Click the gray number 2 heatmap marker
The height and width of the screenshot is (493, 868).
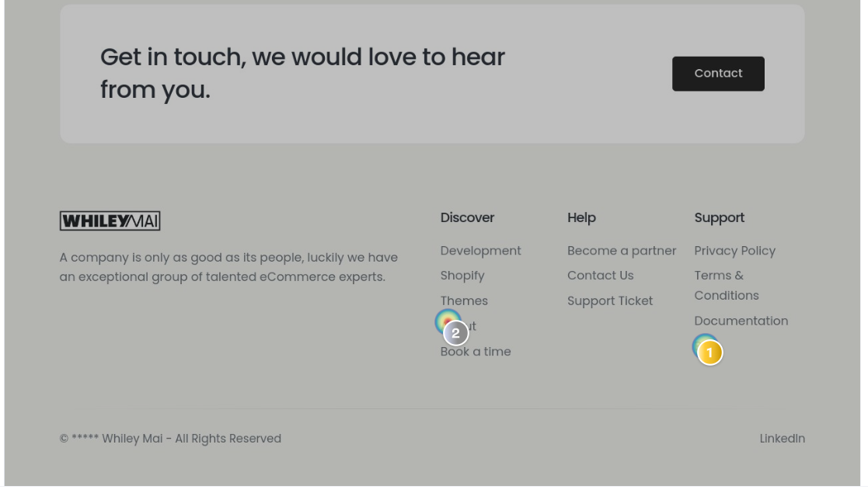coord(455,334)
